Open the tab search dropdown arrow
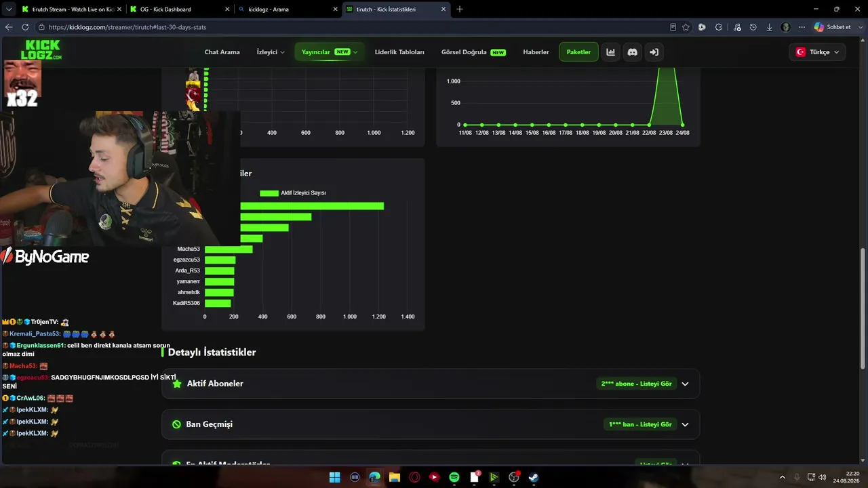This screenshot has height=488, width=868. coord(9,9)
